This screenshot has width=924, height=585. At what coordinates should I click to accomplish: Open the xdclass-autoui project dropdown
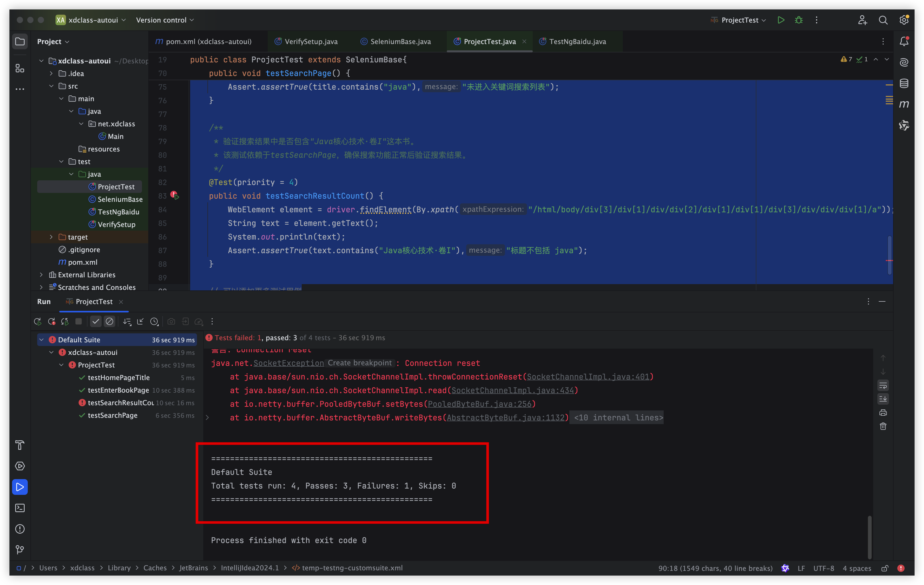tap(91, 20)
